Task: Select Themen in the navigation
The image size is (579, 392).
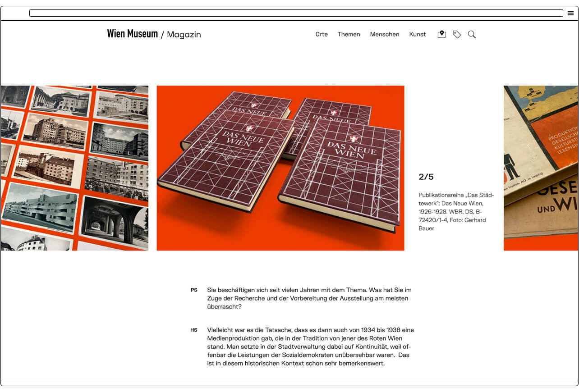Action: (x=349, y=34)
